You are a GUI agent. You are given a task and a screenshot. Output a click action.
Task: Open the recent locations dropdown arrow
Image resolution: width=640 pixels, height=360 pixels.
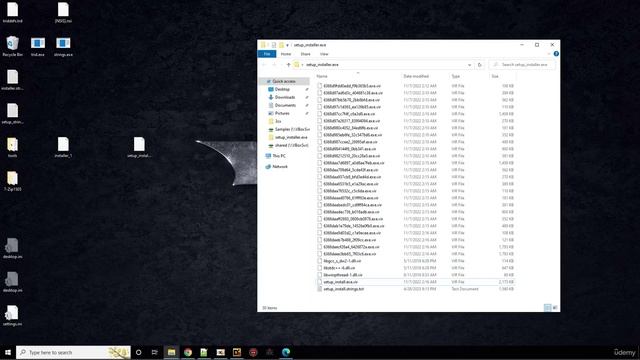tap(281, 64)
